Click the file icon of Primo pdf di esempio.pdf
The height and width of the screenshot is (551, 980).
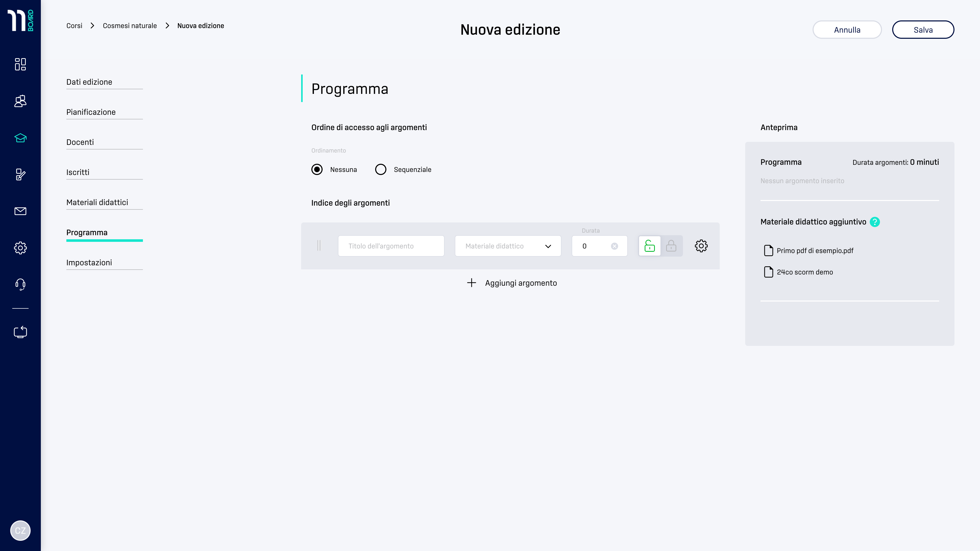pos(768,251)
